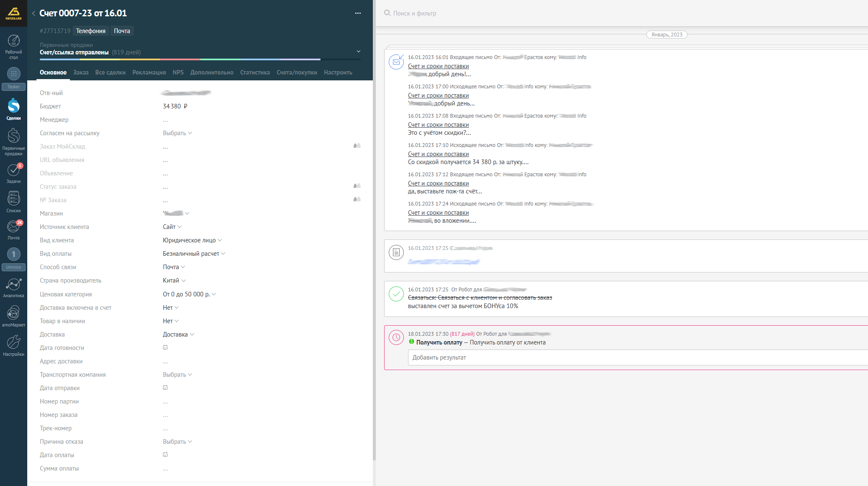Open the Дата отправки calendar icon
Image resolution: width=868 pixels, height=486 pixels.
point(165,388)
